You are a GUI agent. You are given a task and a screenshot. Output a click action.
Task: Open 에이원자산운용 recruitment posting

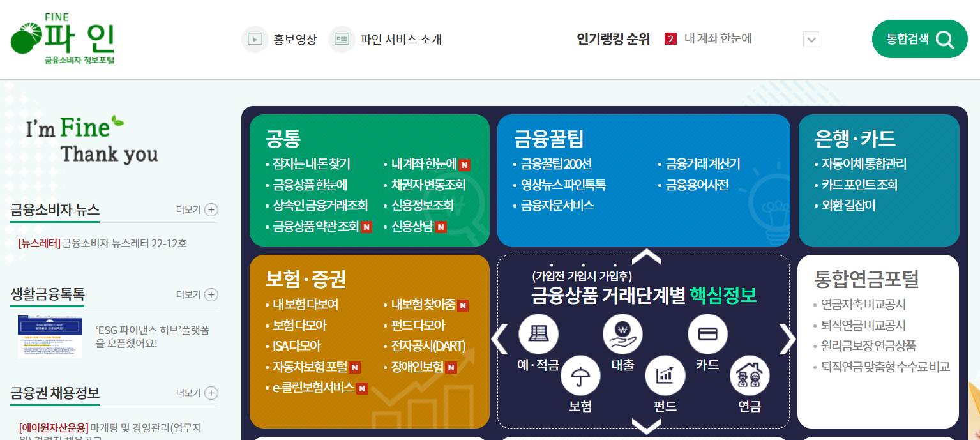[110, 433]
